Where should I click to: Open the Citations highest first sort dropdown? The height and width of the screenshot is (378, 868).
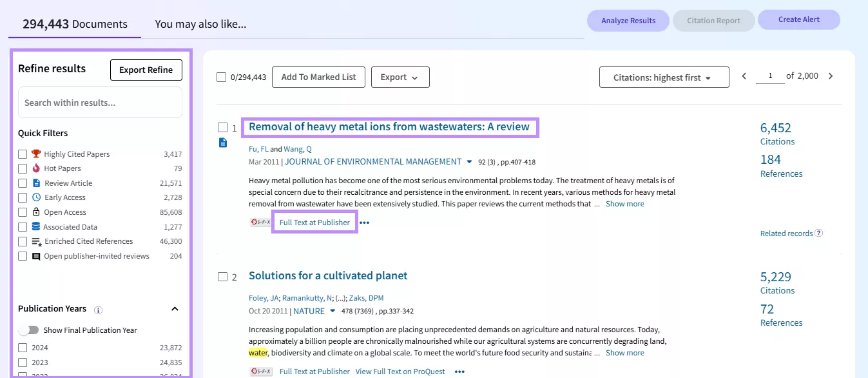(x=664, y=77)
